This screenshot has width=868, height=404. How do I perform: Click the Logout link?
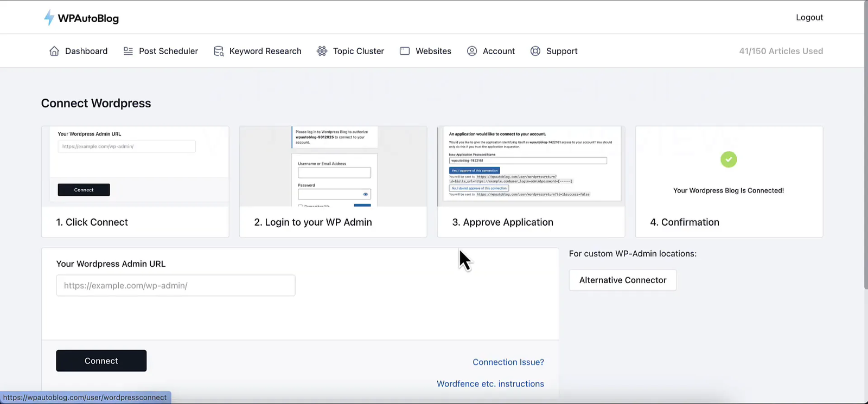[x=809, y=17]
